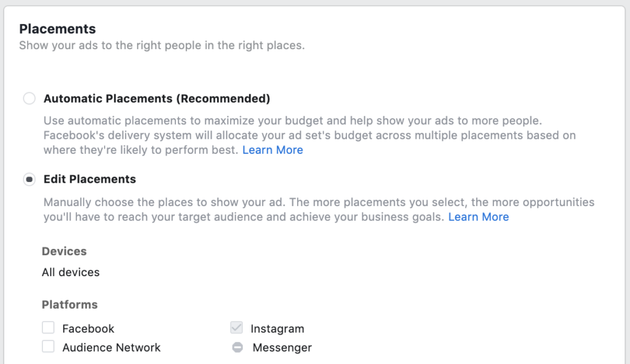
Task: Click the Facebook platform label
Action: click(88, 329)
